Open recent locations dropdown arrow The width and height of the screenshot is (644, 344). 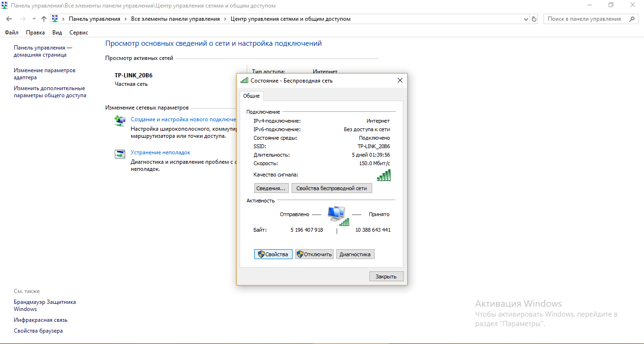(34, 19)
